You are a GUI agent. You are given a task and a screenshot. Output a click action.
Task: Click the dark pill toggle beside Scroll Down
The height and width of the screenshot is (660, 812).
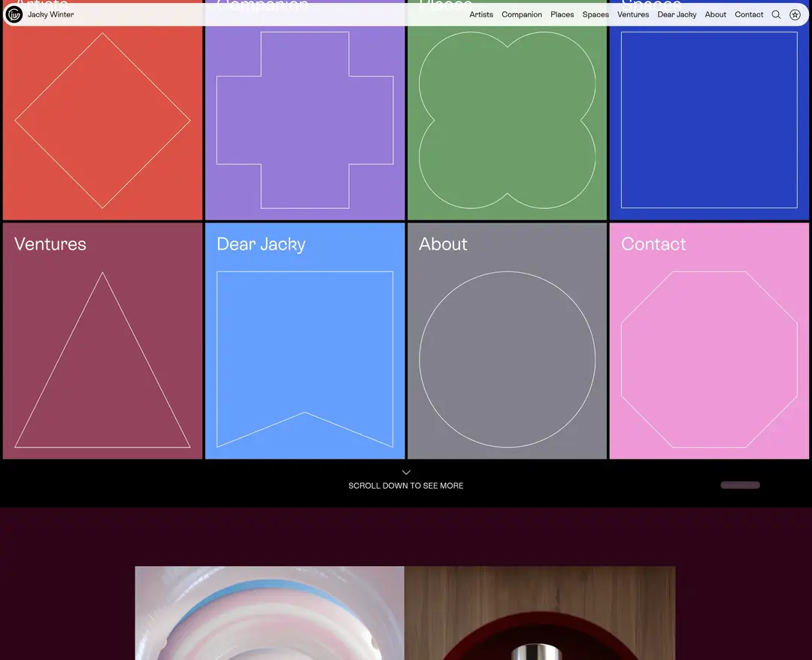740,485
